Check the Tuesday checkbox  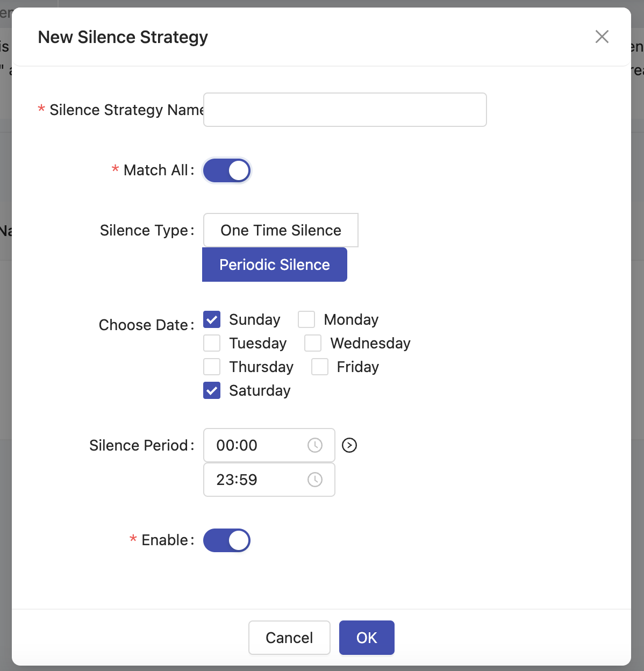tap(212, 343)
